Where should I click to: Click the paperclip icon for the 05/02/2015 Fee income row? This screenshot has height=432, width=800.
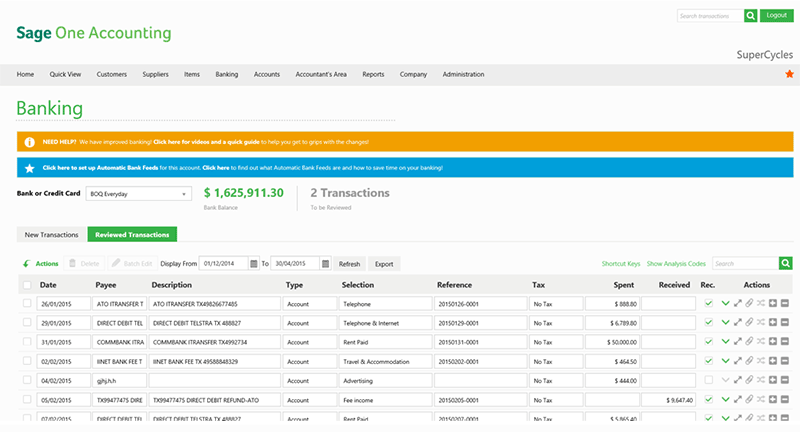tap(749, 400)
